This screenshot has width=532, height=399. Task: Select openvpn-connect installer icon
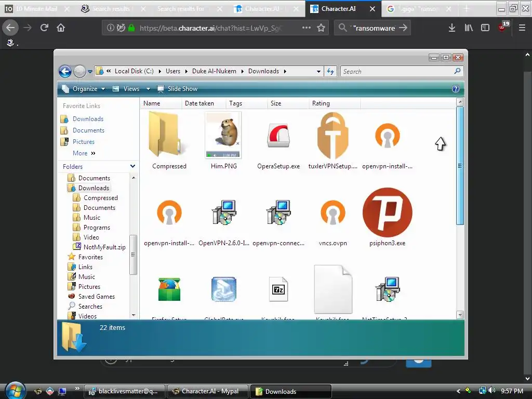pos(278,212)
